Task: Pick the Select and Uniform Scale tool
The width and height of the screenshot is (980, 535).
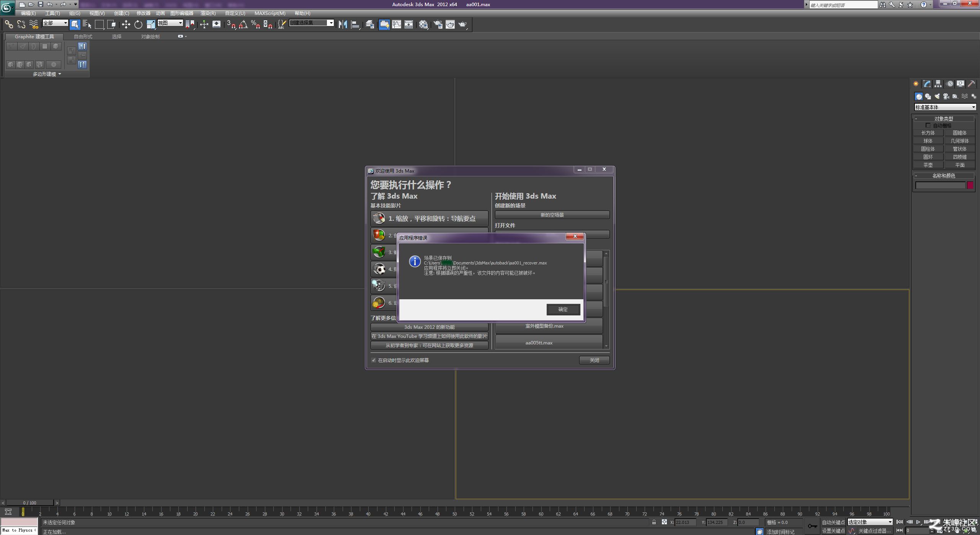Action: 151,24
